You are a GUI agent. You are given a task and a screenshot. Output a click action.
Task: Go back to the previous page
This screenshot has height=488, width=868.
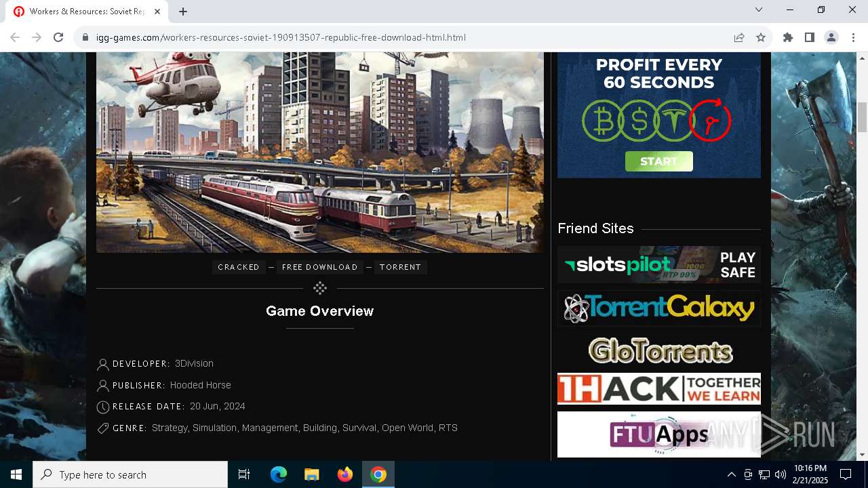15,37
